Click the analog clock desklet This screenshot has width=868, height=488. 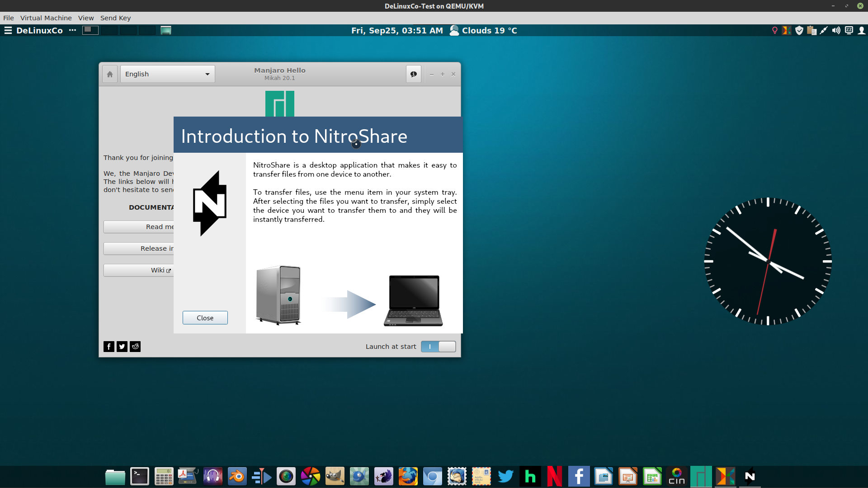(768, 261)
